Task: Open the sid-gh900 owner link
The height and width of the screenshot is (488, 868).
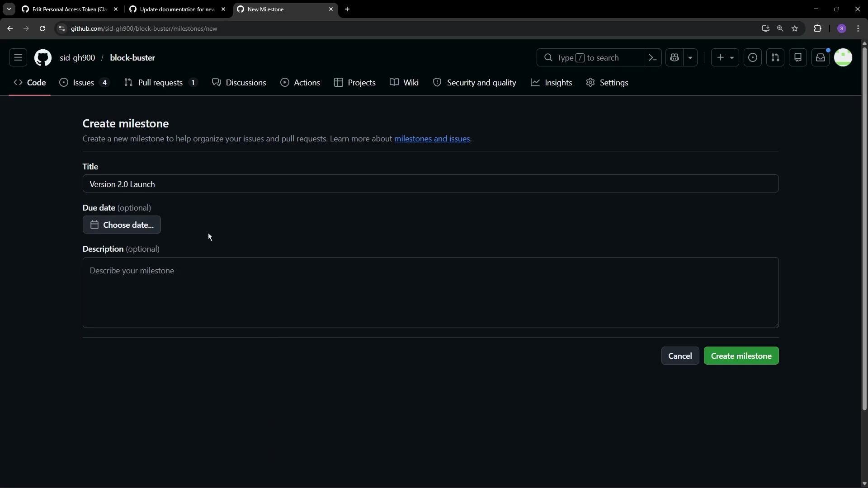Action: 77,58
